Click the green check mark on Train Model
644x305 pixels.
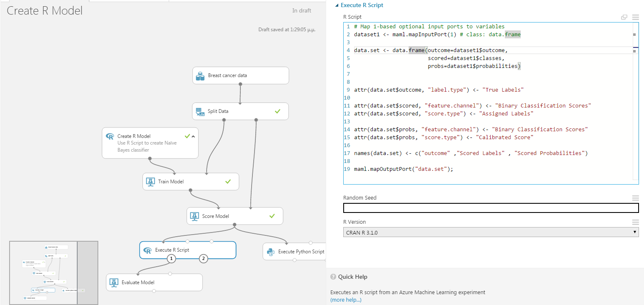[x=228, y=181]
